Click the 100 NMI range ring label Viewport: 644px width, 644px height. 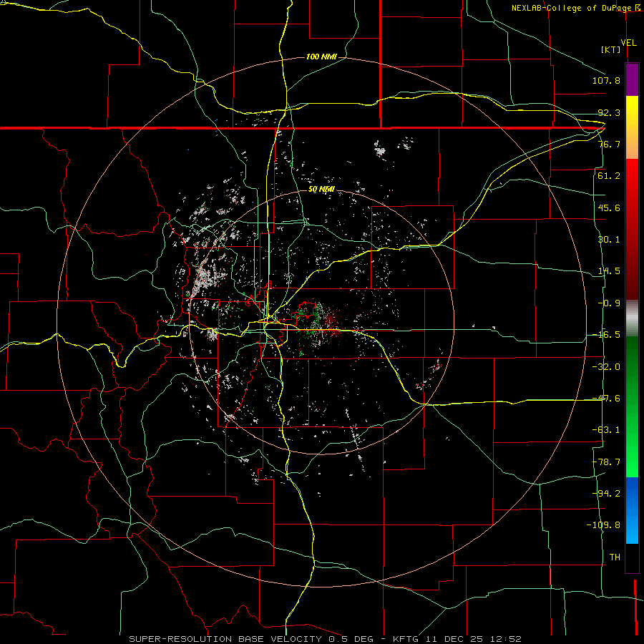tap(321, 57)
